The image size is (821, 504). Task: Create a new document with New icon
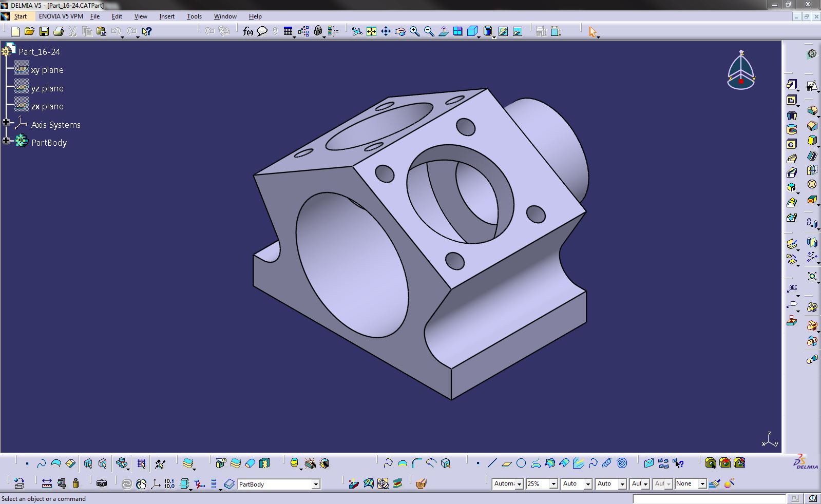15,31
